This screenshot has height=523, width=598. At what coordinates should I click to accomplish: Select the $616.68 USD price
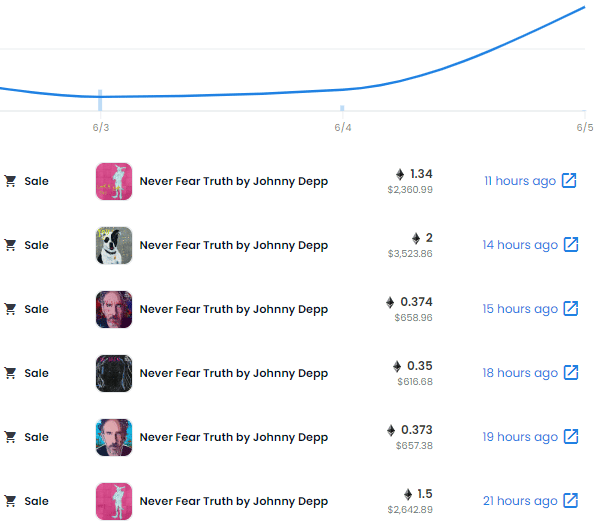(x=415, y=381)
